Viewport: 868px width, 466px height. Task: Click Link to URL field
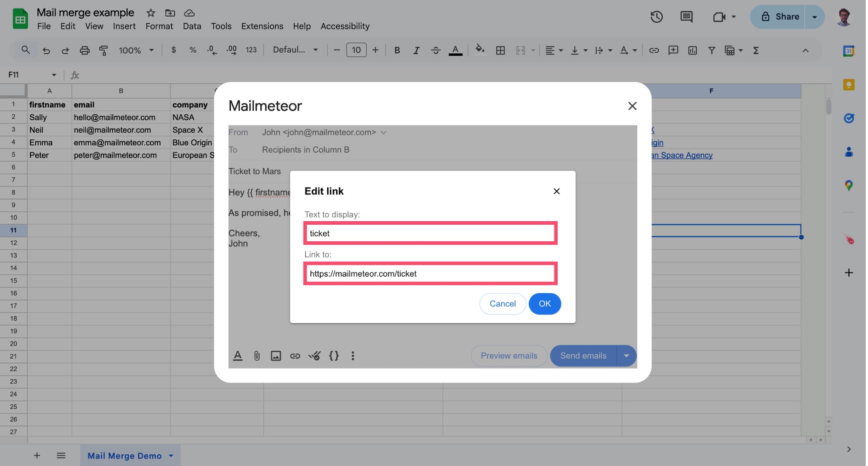430,273
